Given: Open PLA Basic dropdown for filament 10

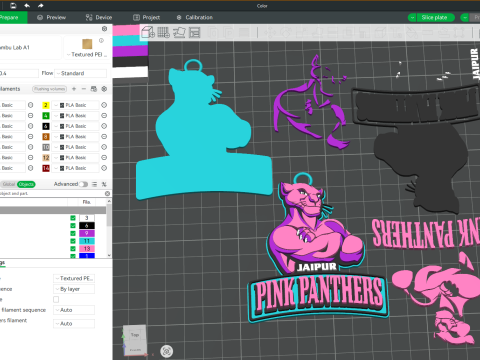Looking at the screenshot, I should coord(76,147).
